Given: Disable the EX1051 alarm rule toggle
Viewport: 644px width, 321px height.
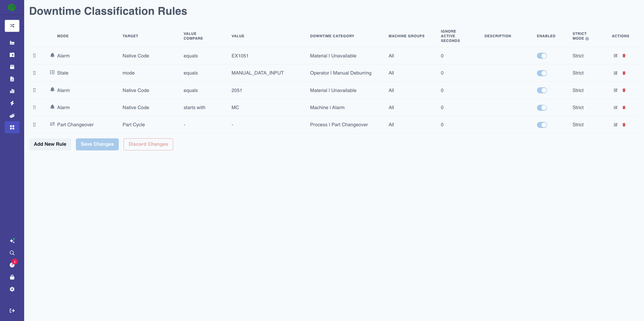Looking at the screenshot, I should [x=542, y=56].
